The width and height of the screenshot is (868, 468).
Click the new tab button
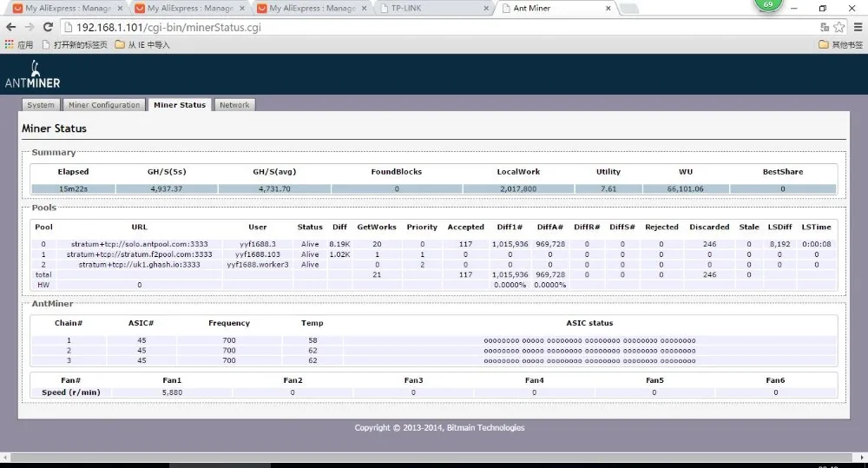point(628,9)
